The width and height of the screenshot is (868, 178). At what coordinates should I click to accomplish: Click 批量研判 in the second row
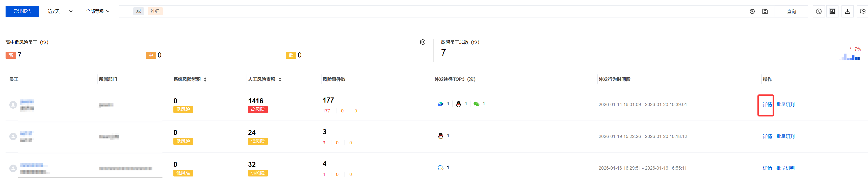(x=785, y=136)
